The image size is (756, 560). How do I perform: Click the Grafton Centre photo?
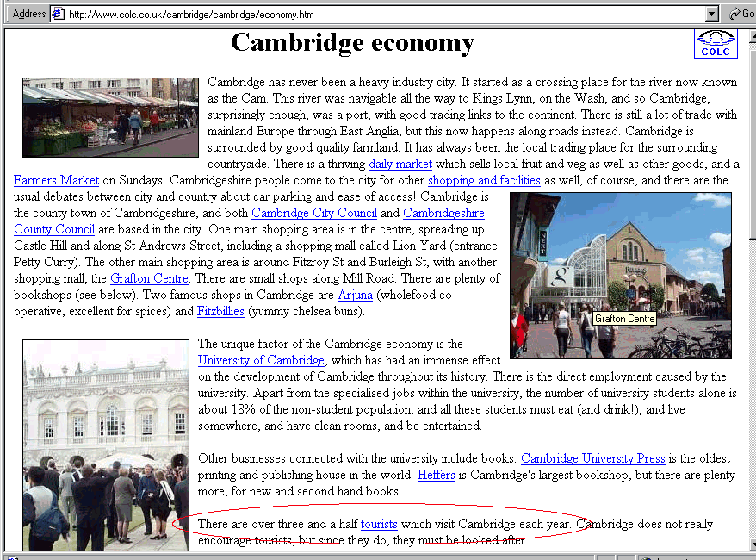pos(620,275)
